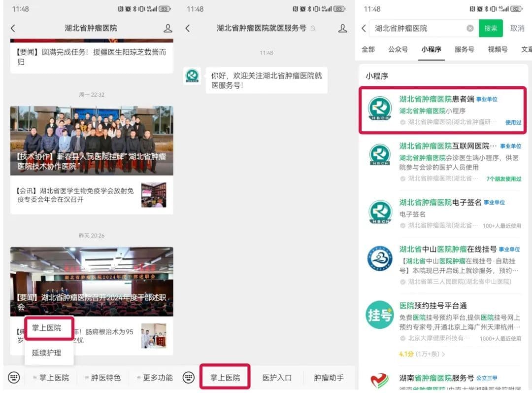Open article 圆满完成任务 援疆医生阳琼芝载誉而归
This screenshot has width=532, height=393.
click(x=92, y=57)
